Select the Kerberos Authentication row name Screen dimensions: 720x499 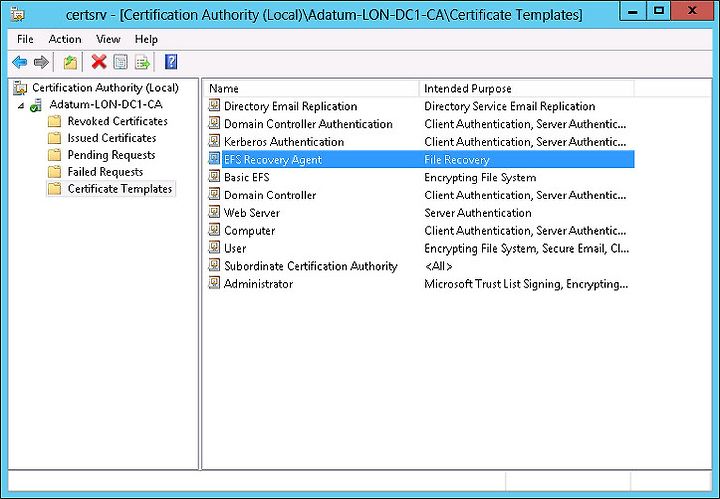tap(284, 142)
